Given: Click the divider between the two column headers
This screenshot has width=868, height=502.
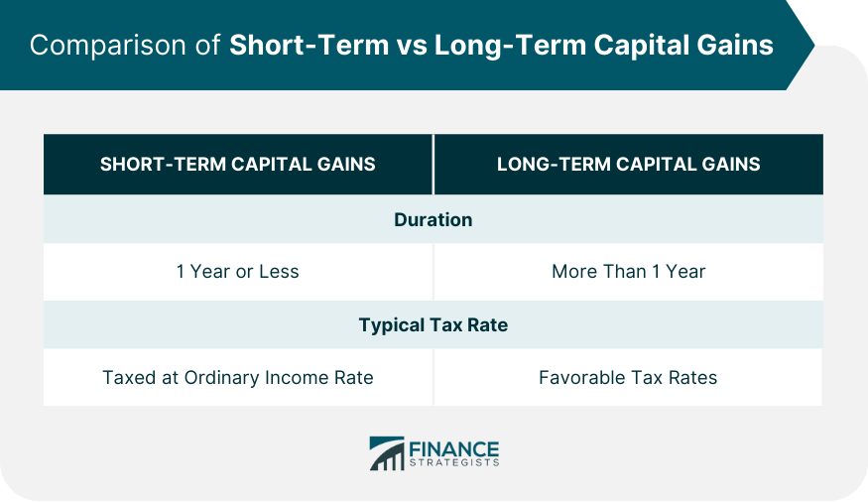Looking at the screenshot, I should tap(434, 165).
